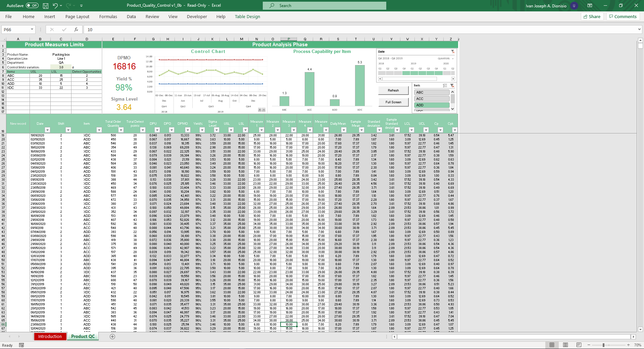Click the macro recording icon in status bar

tap(21, 345)
